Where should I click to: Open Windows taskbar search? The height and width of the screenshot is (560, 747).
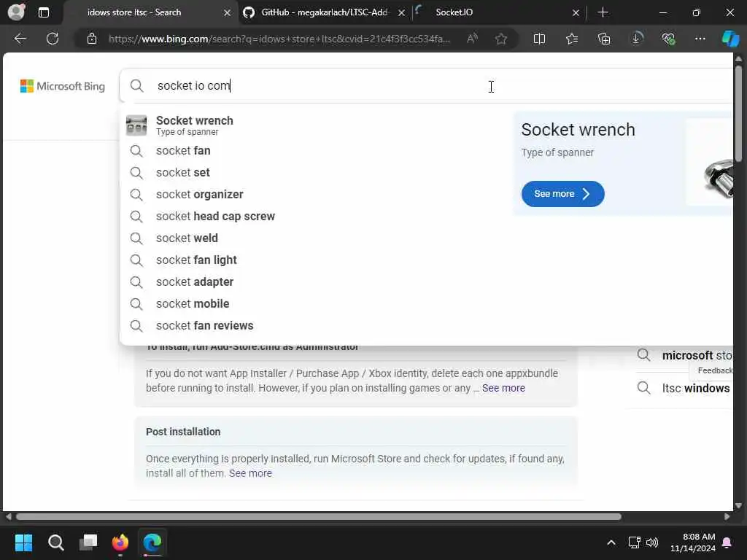(x=55, y=542)
